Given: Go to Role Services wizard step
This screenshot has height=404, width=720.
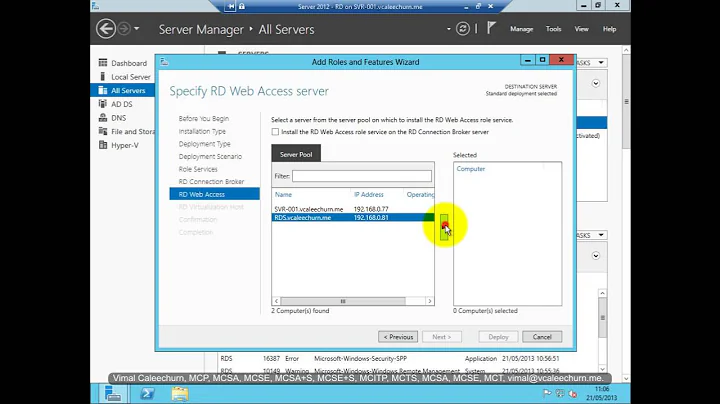Looking at the screenshot, I should (198, 169).
